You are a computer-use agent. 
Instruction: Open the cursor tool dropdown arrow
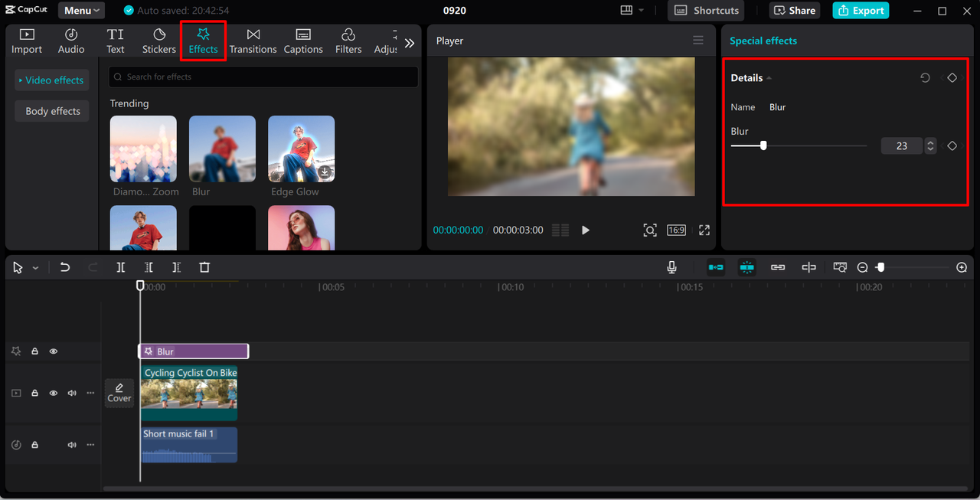tap(36, 268)
